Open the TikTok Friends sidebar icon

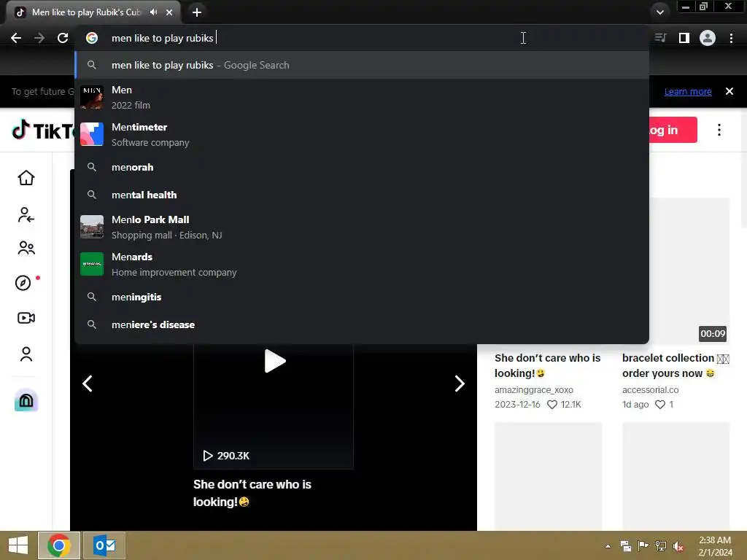click(26, 248)
